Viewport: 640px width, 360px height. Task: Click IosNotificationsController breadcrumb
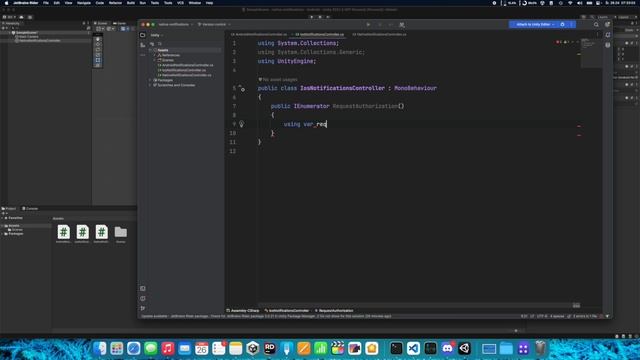tap(287, 311)
